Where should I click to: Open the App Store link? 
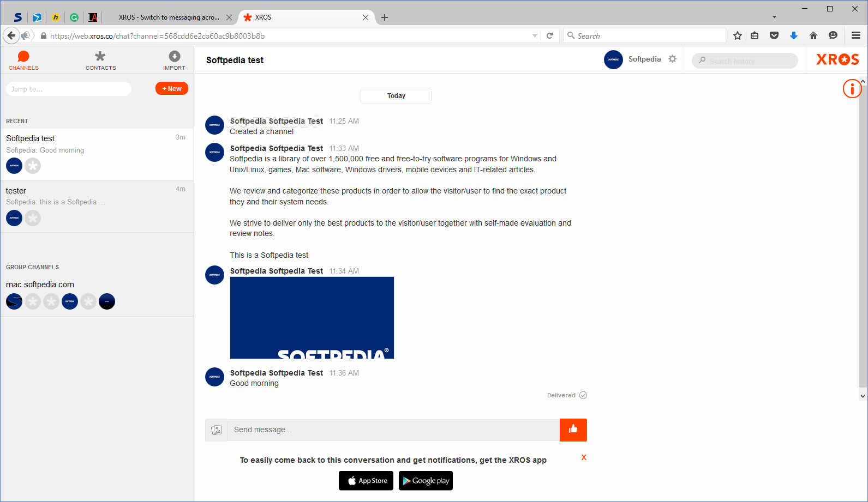tap(366, 481)
